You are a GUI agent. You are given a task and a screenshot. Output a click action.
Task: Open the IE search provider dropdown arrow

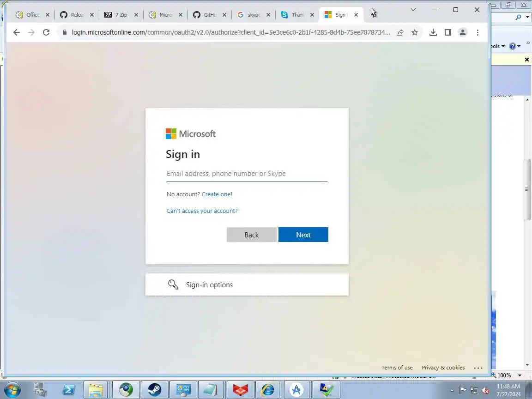click(x=527, y=17)
